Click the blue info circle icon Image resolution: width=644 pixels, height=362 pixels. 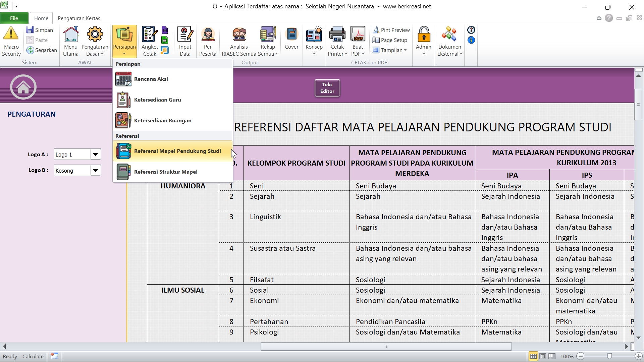tap(471, 40)
